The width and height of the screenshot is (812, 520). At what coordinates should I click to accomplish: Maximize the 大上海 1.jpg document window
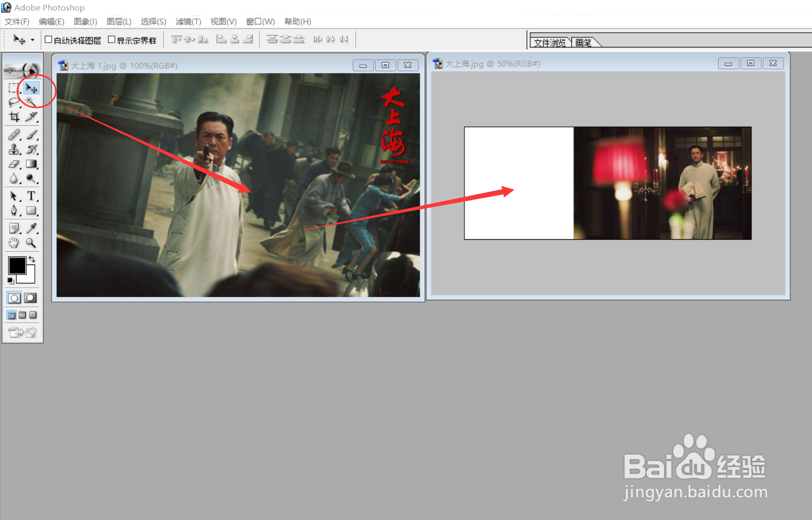point(385,65)
